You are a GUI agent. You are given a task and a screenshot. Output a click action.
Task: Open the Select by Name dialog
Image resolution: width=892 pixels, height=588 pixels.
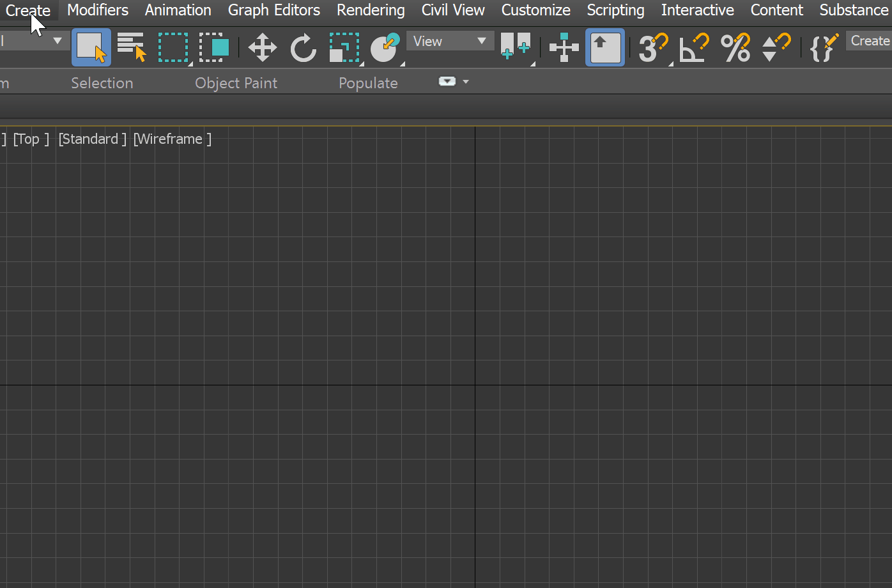tap(132, 47)
